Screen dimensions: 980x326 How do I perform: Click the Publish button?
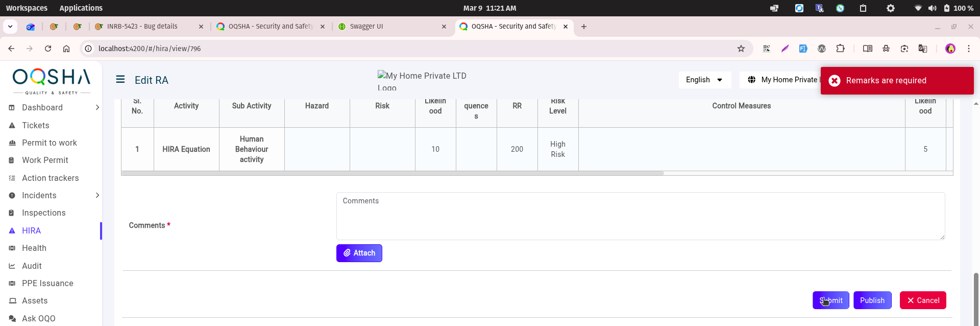[x=872, y=300]
